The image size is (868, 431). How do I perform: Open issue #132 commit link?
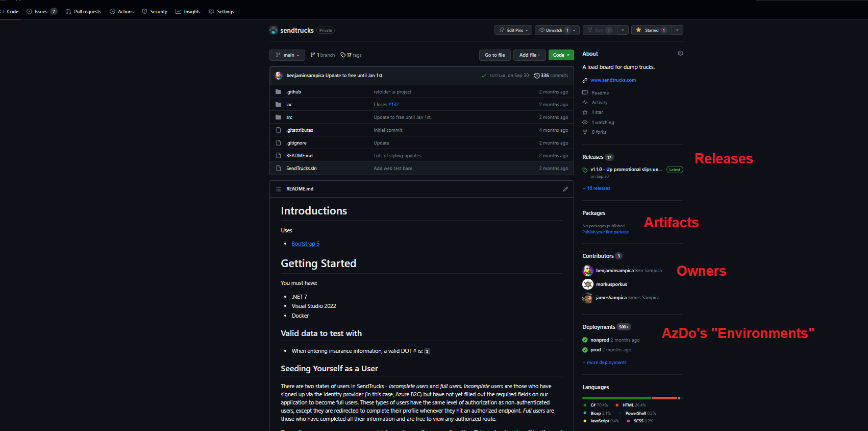(393, 105)
